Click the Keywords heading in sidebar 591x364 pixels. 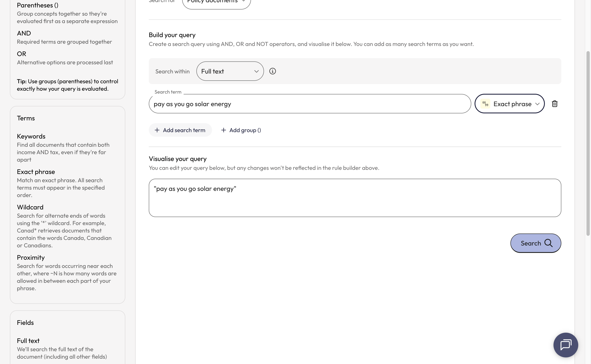coord(31,136)
